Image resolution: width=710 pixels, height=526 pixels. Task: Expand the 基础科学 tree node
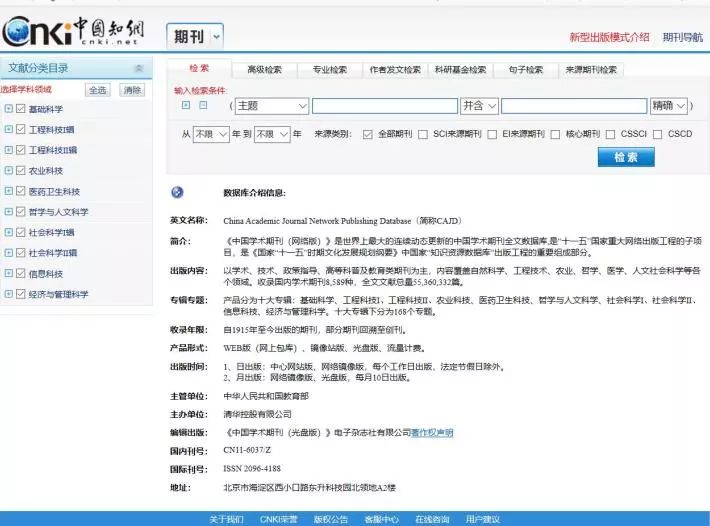pyautogui.click(x=9, y=109)
